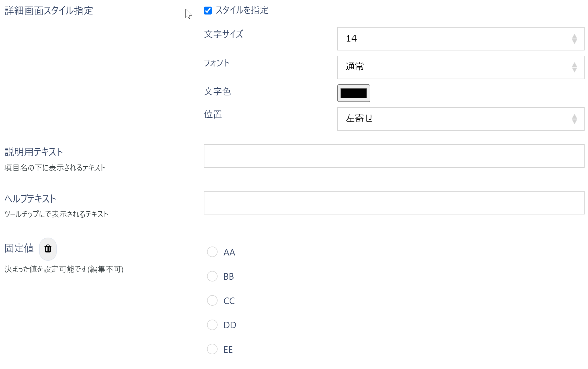
Task: Open the フォント dropdown showing 通常
Action: click(x=460, y=67)
